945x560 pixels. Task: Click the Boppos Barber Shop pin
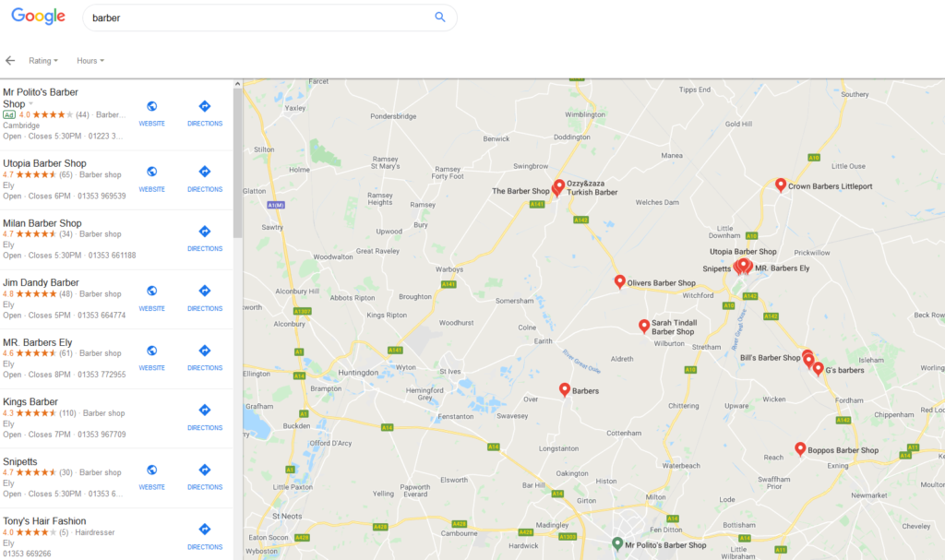pyautogui.click(x=800, y=448)
